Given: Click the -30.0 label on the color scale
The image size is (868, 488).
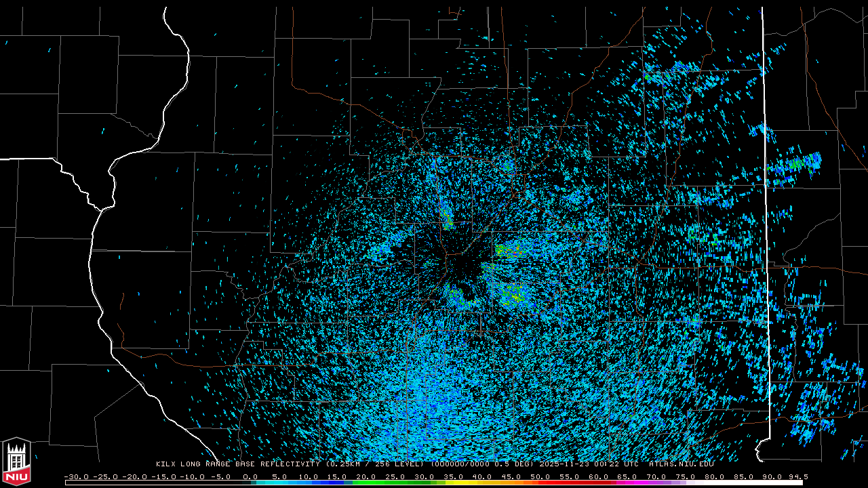Looking at the screenshot, I should (76, 476).
